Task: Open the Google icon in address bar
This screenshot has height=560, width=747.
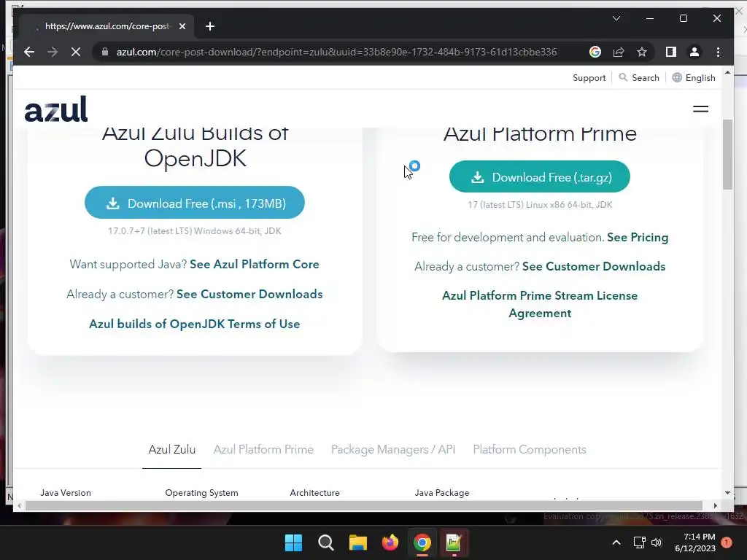Action: coord(595,52)
